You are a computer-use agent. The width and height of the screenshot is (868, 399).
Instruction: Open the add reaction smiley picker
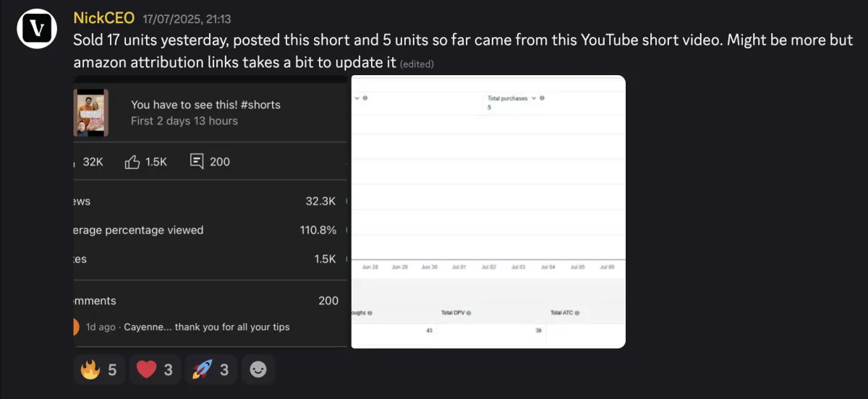tap(258, 369)
